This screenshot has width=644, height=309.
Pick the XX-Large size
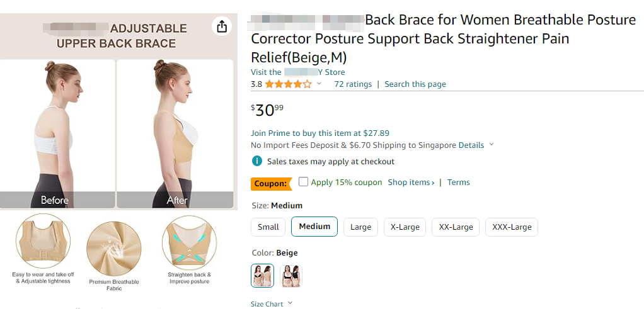456,227
